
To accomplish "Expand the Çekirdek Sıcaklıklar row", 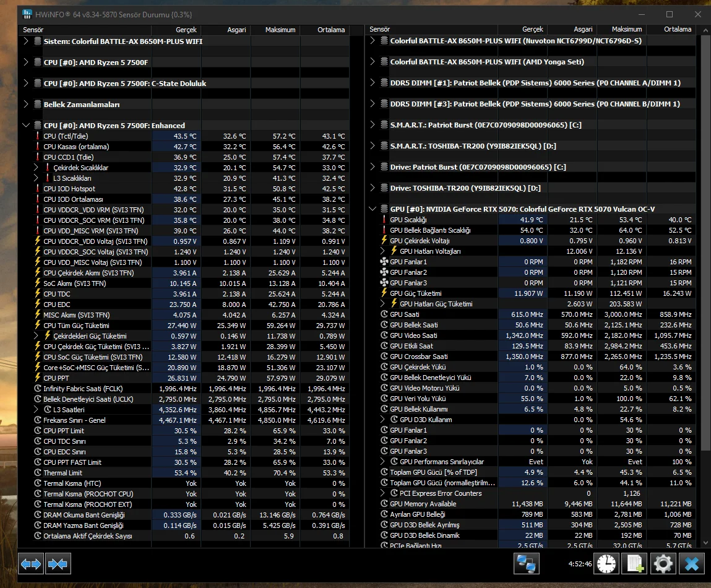I will click(36, 168).
